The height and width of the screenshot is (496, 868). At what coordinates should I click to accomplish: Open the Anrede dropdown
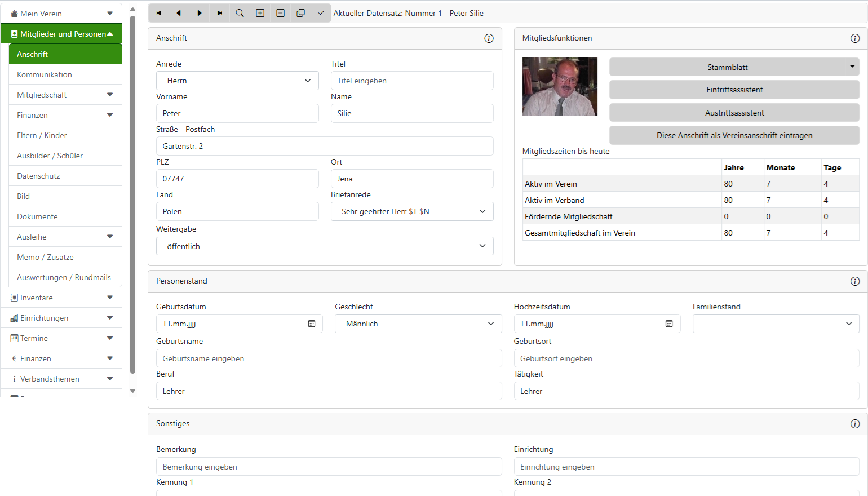(x=237, y=81)
